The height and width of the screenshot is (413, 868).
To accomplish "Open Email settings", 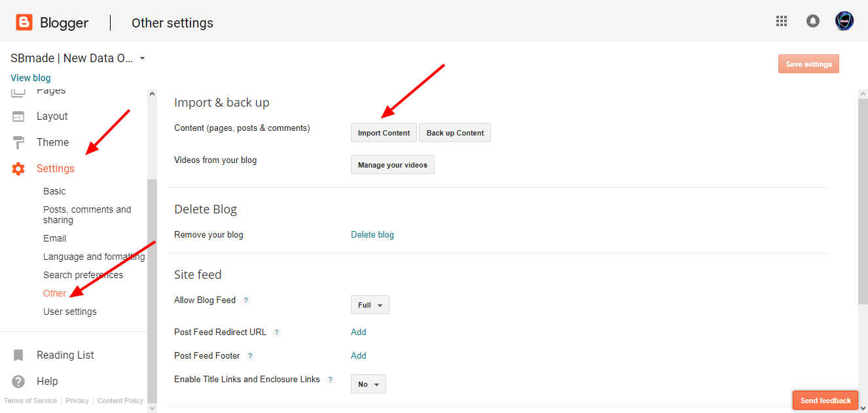I will 55,238.
